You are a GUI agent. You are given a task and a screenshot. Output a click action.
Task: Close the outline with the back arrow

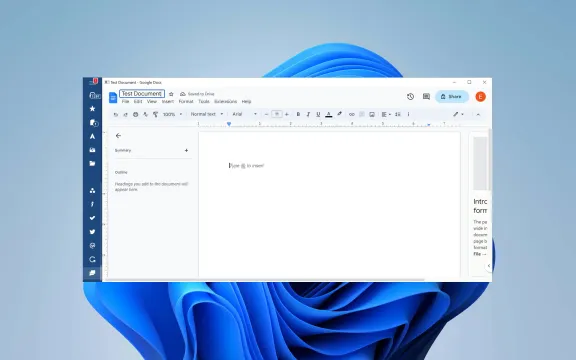coord(118,136)
